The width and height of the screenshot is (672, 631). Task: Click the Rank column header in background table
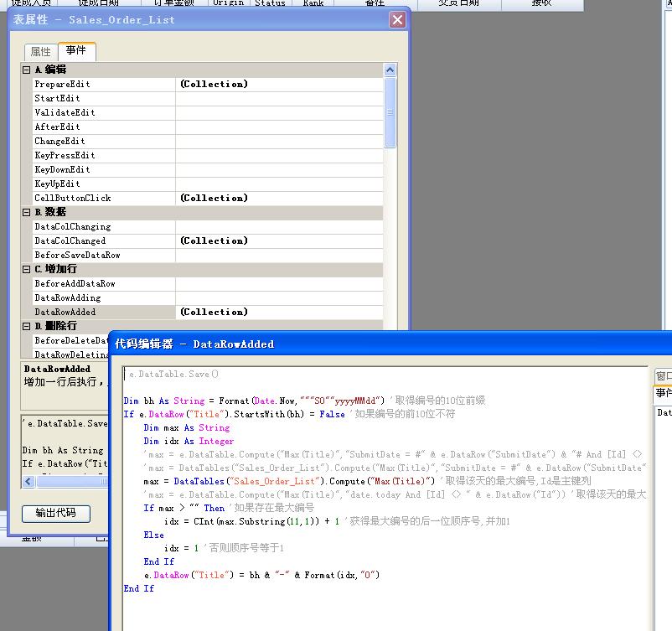coord(313,3)
